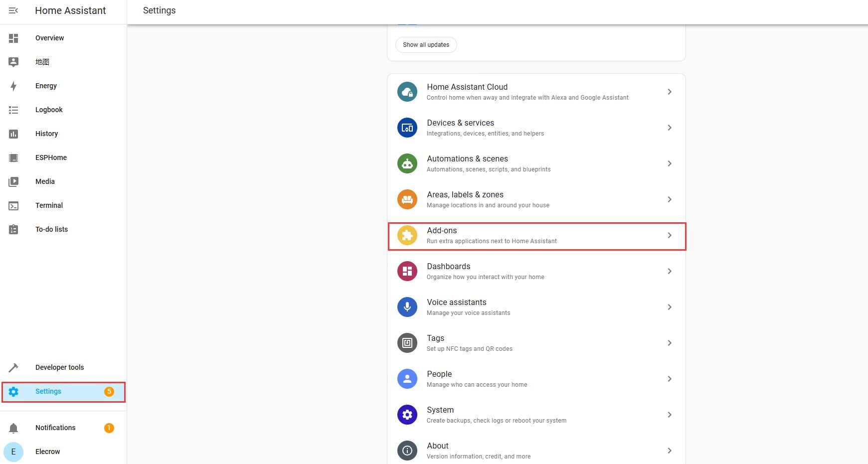Open Tags via its chevron arrow

coord(670,343)
